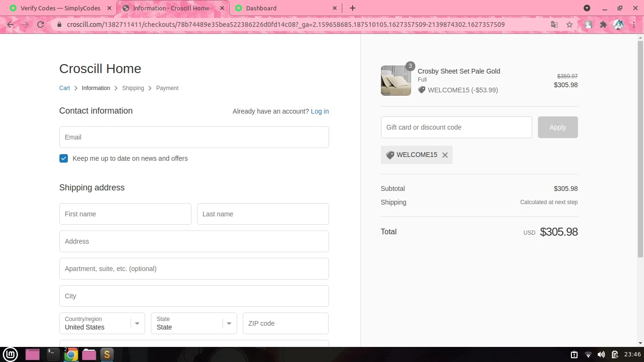Click the Log in link
Viewport: 644px width, 362px height.
point(320,111)
